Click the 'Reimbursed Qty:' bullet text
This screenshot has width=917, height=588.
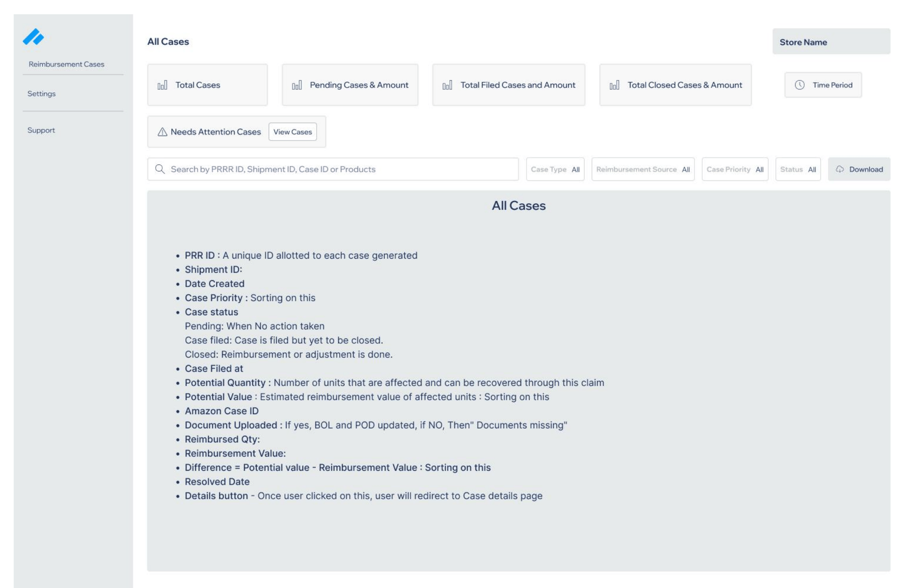pos(222,439)
